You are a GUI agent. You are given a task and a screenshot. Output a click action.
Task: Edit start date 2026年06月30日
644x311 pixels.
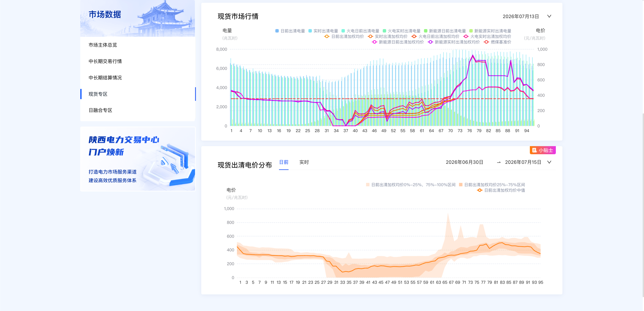464,162
